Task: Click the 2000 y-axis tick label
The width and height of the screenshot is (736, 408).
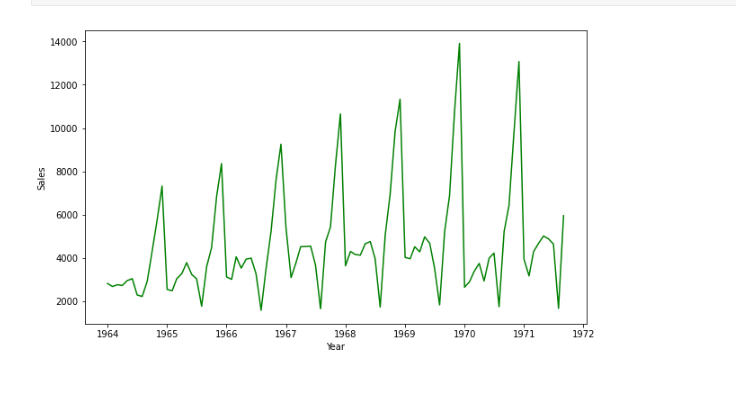Action: (67, 302)
